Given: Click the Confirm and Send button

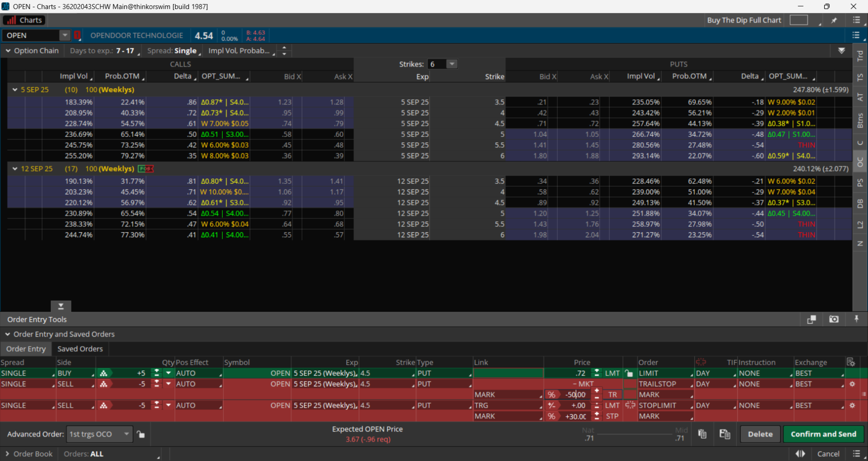Looking at the screenshot, I should coord(824,434).
